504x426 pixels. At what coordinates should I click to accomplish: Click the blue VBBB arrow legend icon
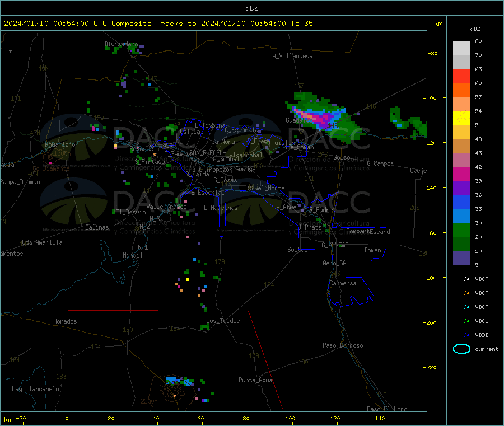(461, 335)
